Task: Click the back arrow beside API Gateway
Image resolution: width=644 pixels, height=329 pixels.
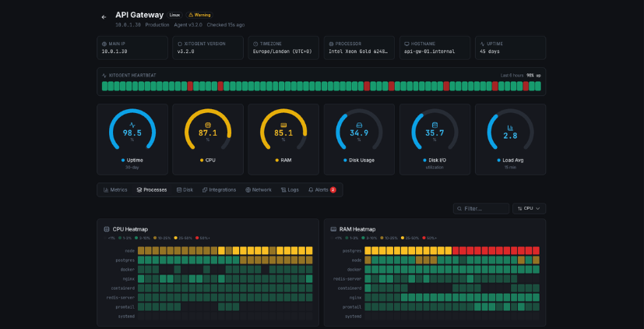Action: click(x=104, y=17)
